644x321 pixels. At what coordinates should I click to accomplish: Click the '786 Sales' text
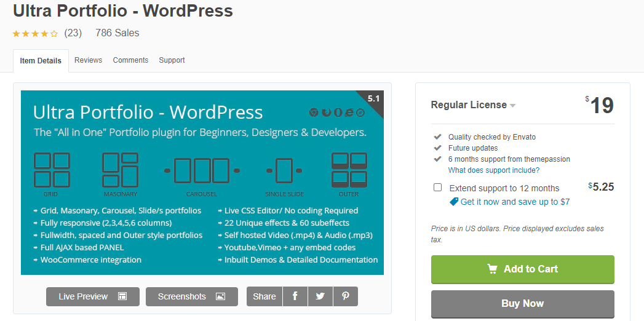(117, 33)
